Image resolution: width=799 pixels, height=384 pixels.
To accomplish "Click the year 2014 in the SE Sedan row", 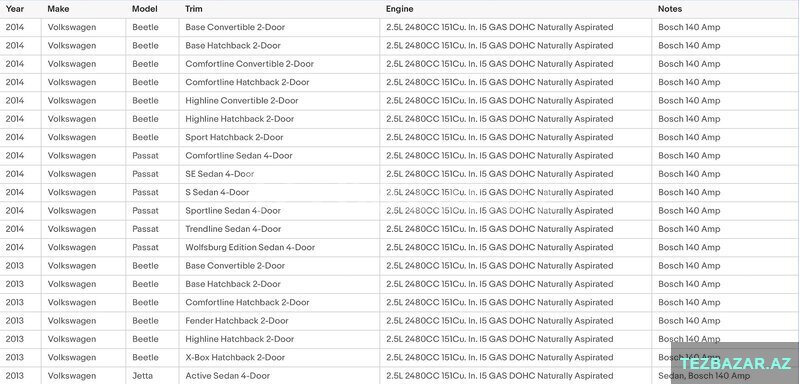I will 15,174.
